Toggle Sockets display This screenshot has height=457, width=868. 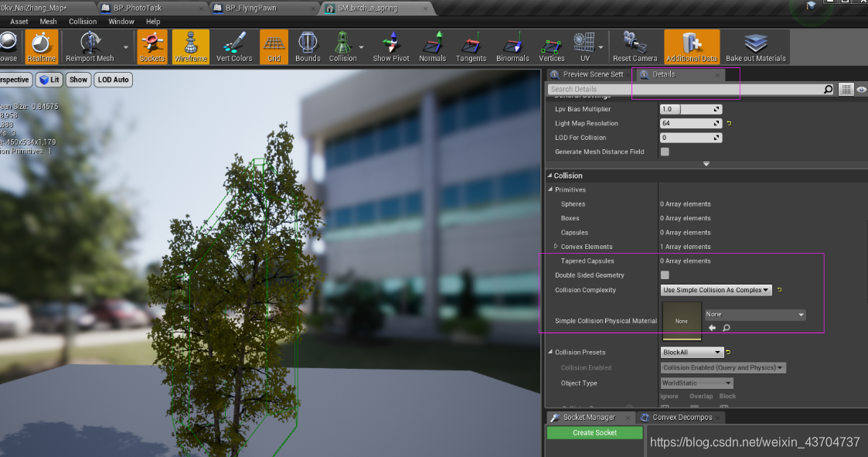pos(151,47)
